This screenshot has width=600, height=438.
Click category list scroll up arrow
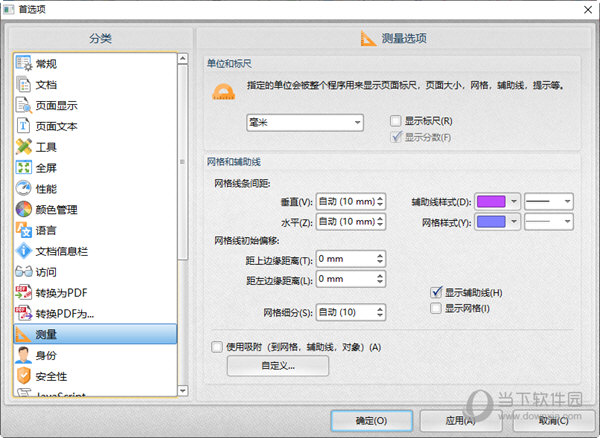183,59
